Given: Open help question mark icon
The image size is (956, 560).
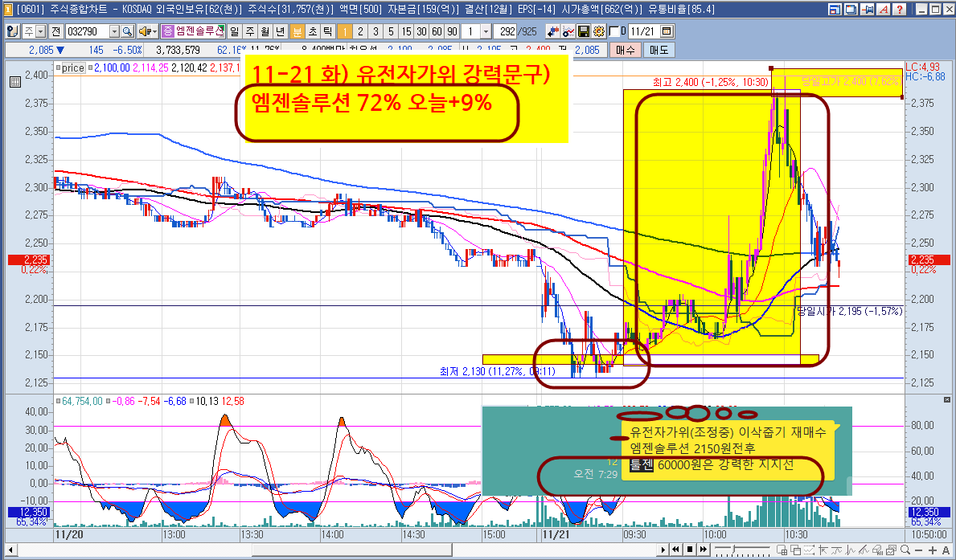Looking at the screenshot, I should point(899,9).
